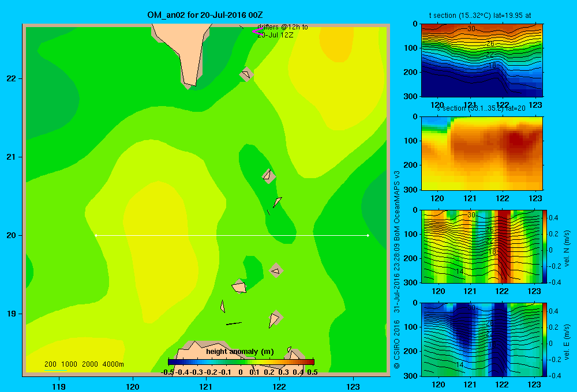Open the eastward velocity section plot

point(482,340)
